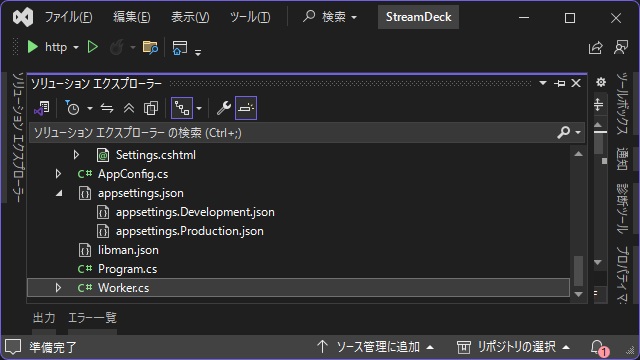
Task: Click the 検索 search button
Action: click(330, 17)
